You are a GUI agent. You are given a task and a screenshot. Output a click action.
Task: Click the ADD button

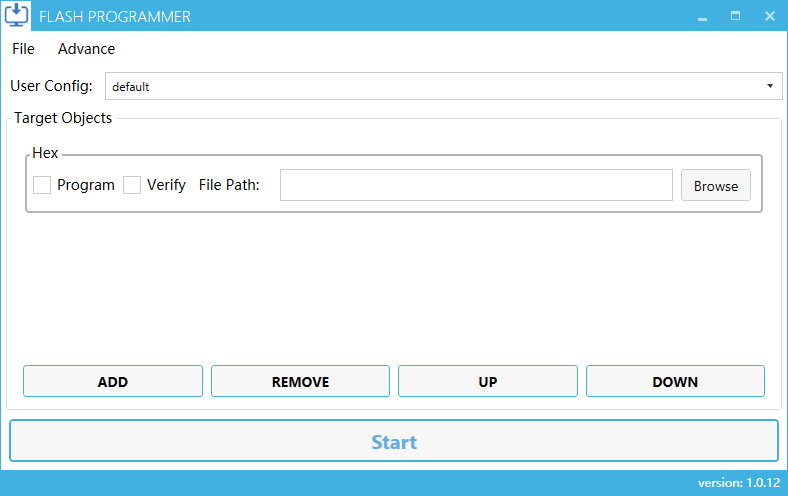pyautogui.click(x=113, y=381)
